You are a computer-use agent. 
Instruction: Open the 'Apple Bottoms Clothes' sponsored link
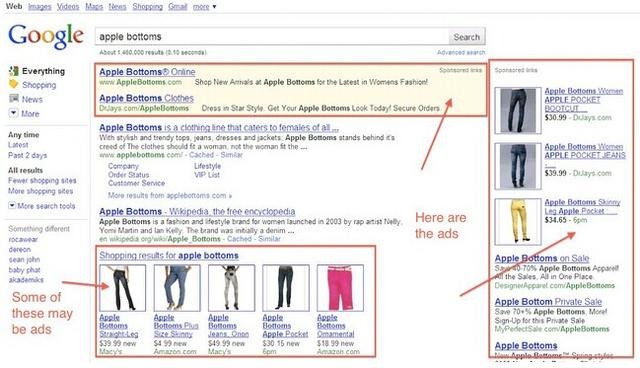(146, 98)
